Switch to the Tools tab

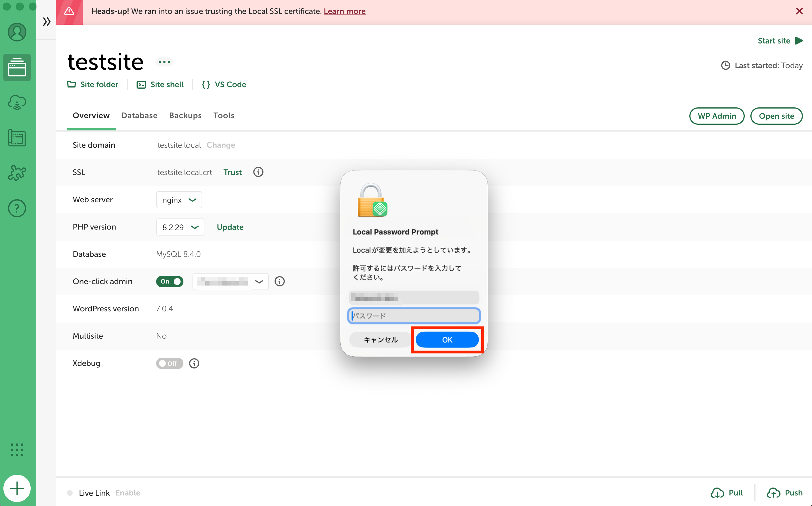[224, 115]
